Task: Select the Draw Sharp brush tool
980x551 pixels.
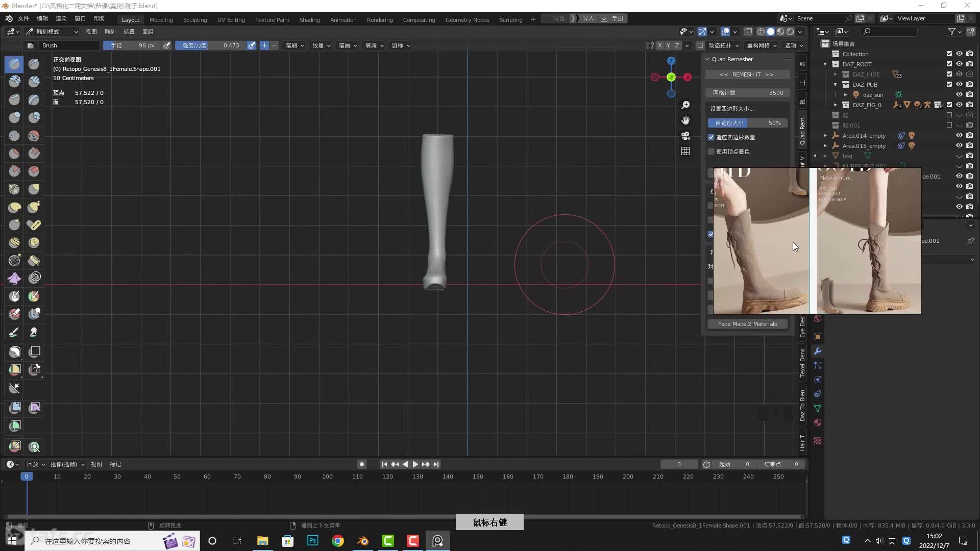Action: pyautogui.click(x=34, y=64)
